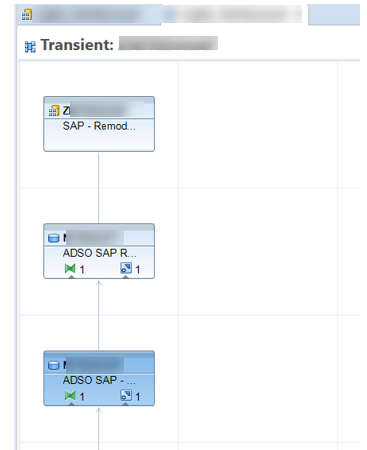Select the highlighted ADSO SAP - ... node label
The image size is (367, 450).
click(x=99, y=380)
